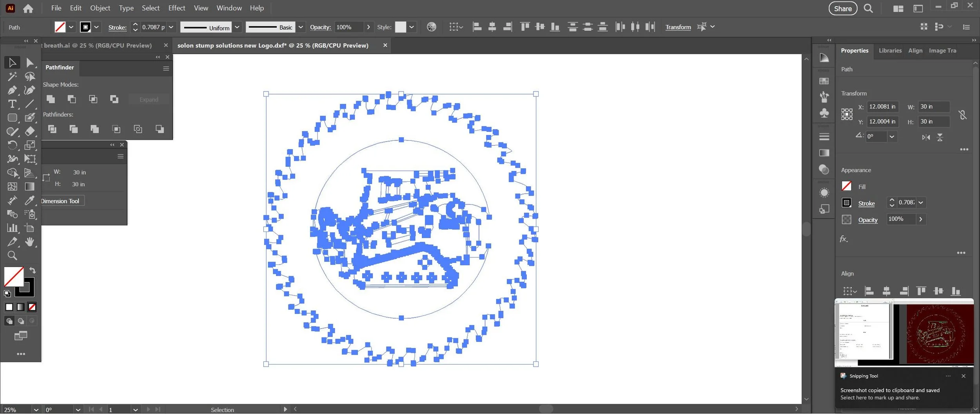Select the Type tool
The image size is (980, 414).
12,104
